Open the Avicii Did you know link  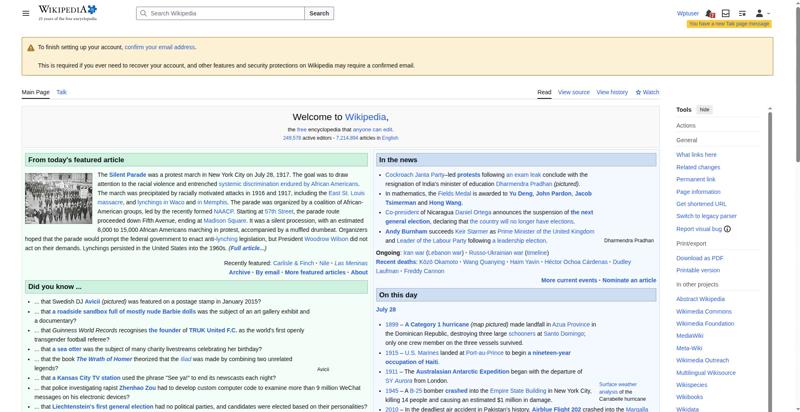tap(92, 302)
